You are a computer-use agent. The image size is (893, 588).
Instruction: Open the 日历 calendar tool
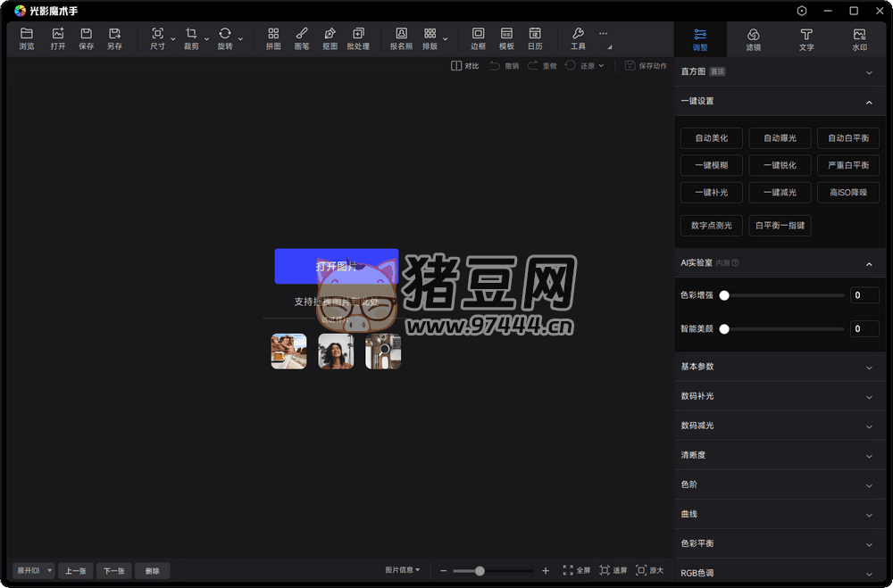coord(534,37)
